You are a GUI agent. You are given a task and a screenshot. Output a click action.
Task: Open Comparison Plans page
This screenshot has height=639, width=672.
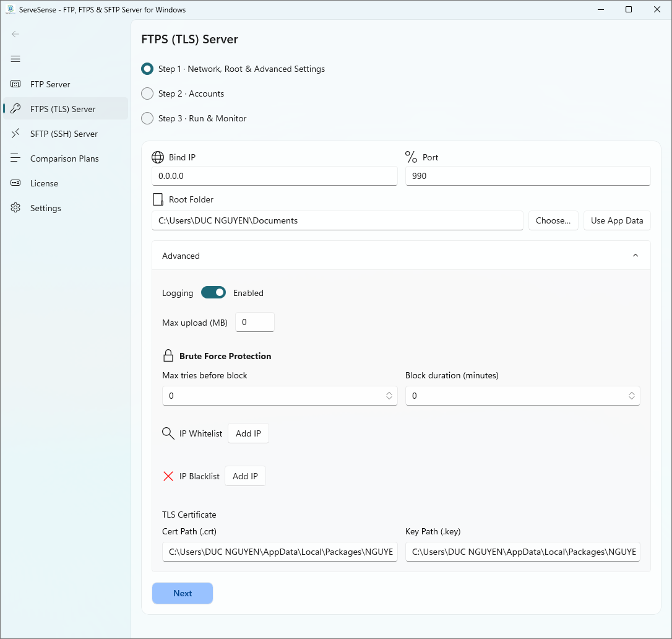click(x=66, y=159)
